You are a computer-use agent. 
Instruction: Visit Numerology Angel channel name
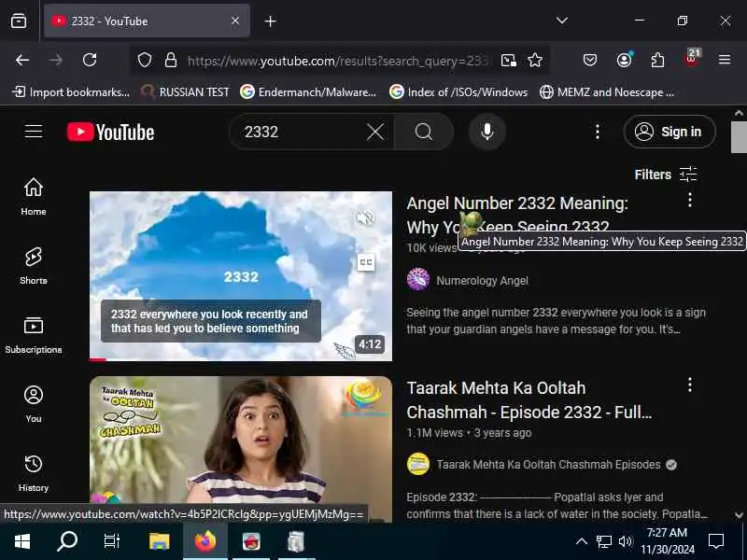[482, 281]
